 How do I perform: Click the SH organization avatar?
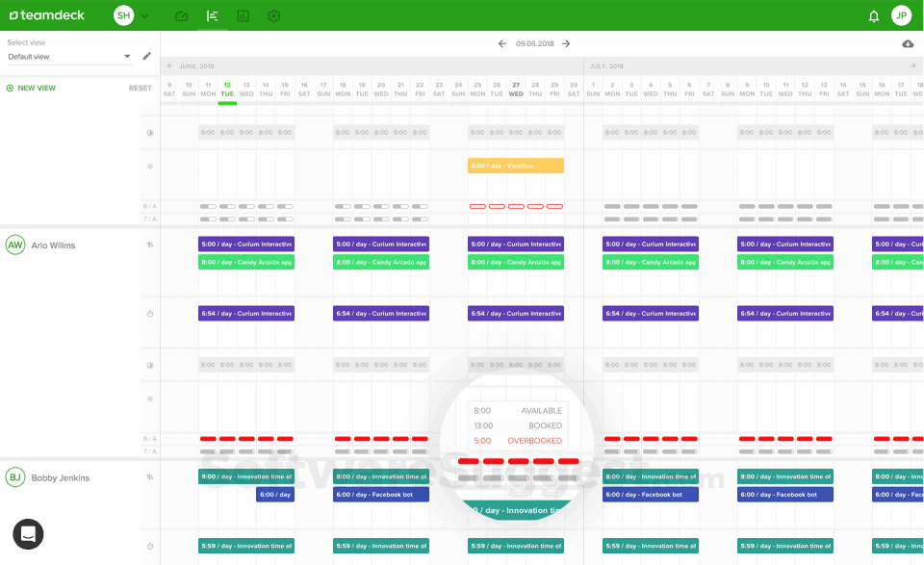click(x=124, y=15)
